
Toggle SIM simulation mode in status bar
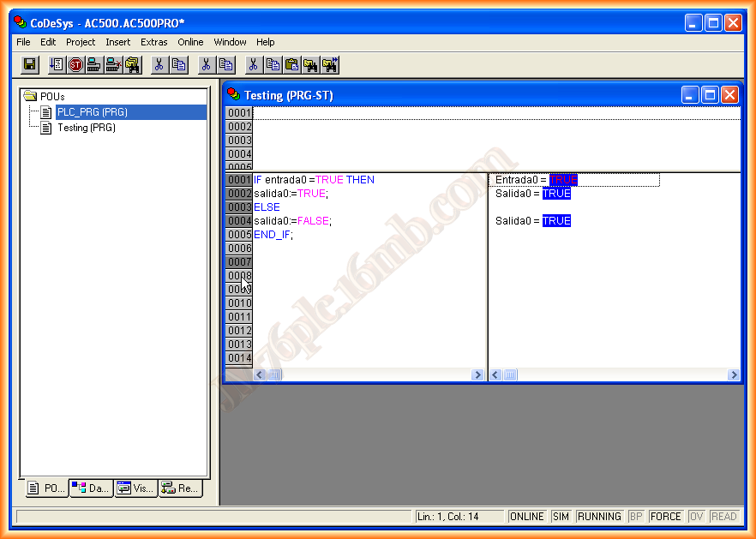pos(561,516)
